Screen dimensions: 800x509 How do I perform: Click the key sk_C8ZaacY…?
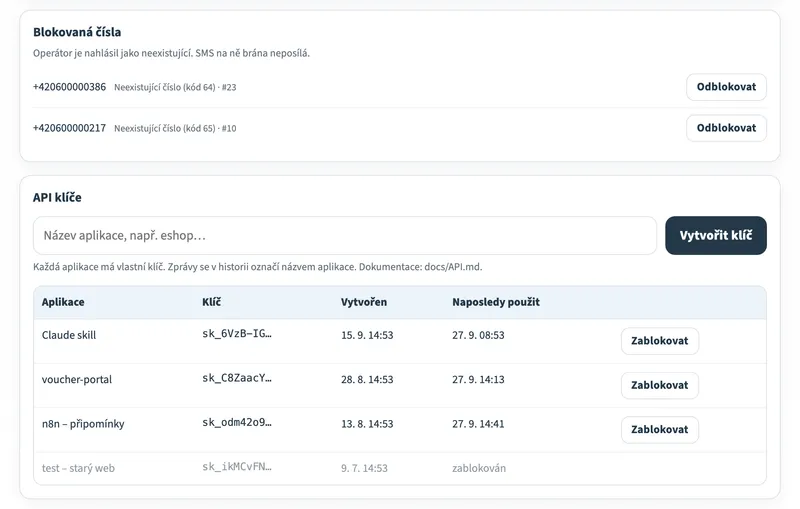237,378
